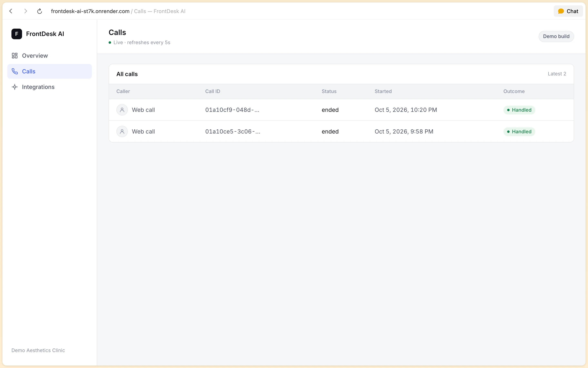Click the avatar icon for 10:20 PM call
Image resolution: width=588 pixels, height=368 pixels.
click(122, 110)
